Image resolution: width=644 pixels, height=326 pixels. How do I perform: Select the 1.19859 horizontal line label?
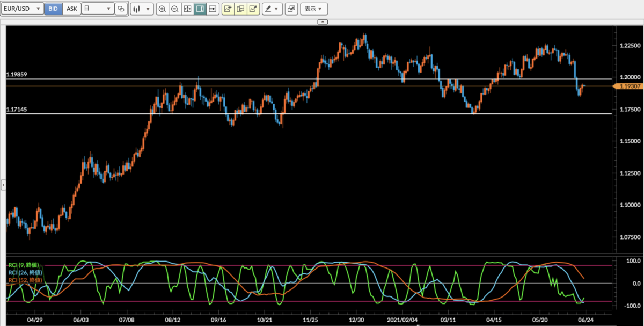[x=16, y=74]
